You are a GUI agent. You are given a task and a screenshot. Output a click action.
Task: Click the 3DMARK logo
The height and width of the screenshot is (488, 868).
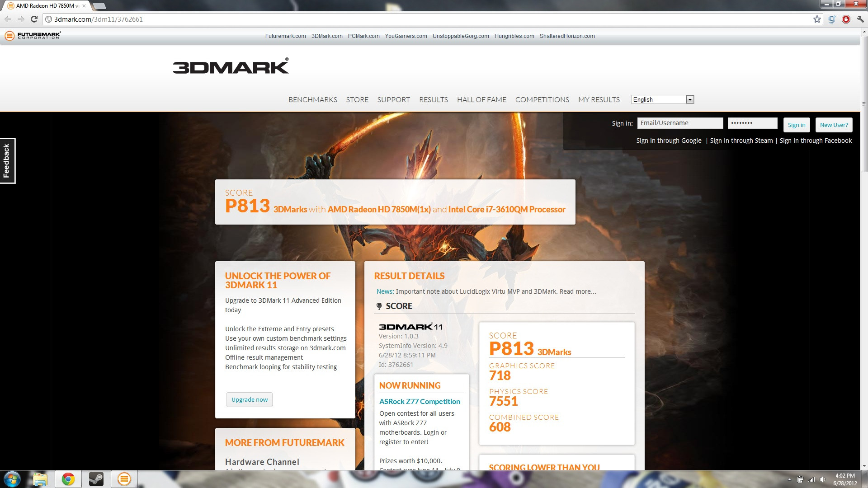tap(231, 66)
